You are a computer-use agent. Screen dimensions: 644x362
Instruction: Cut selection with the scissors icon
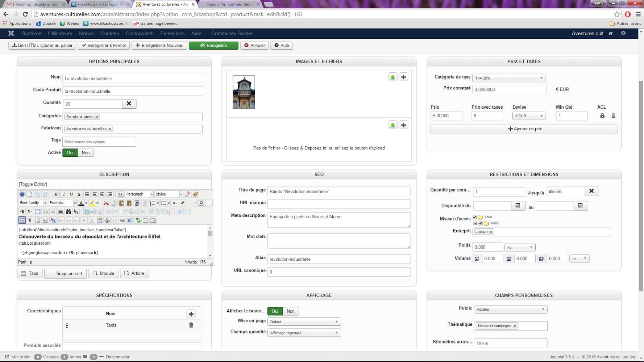[x=106, y=203]
